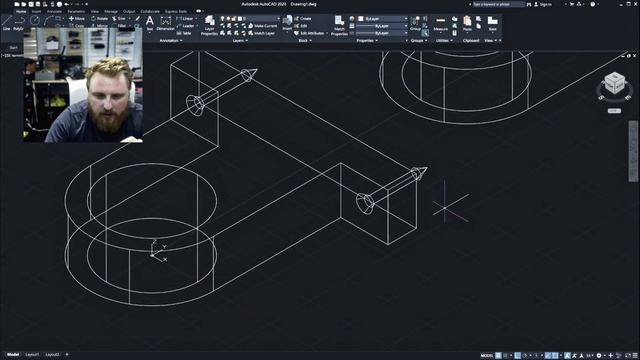Select the Polyline tool
The image size is (640, 360).
coord(19,23)
